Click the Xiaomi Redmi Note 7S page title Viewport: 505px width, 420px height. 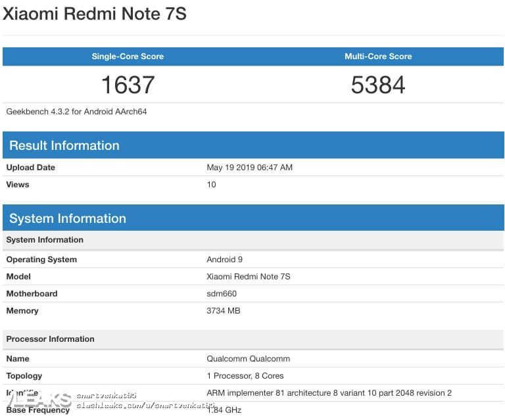pos(95,14)
